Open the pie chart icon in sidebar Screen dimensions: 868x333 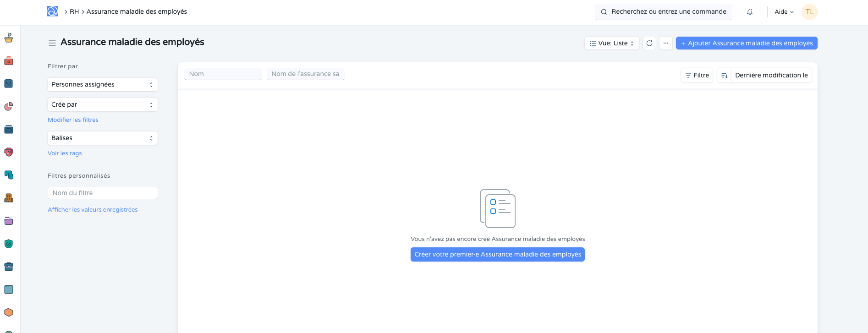9,106
